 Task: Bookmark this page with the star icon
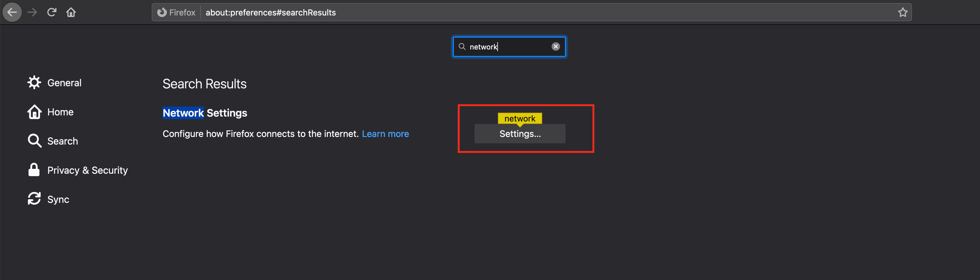pyautogui.click(x=902, y=12)
